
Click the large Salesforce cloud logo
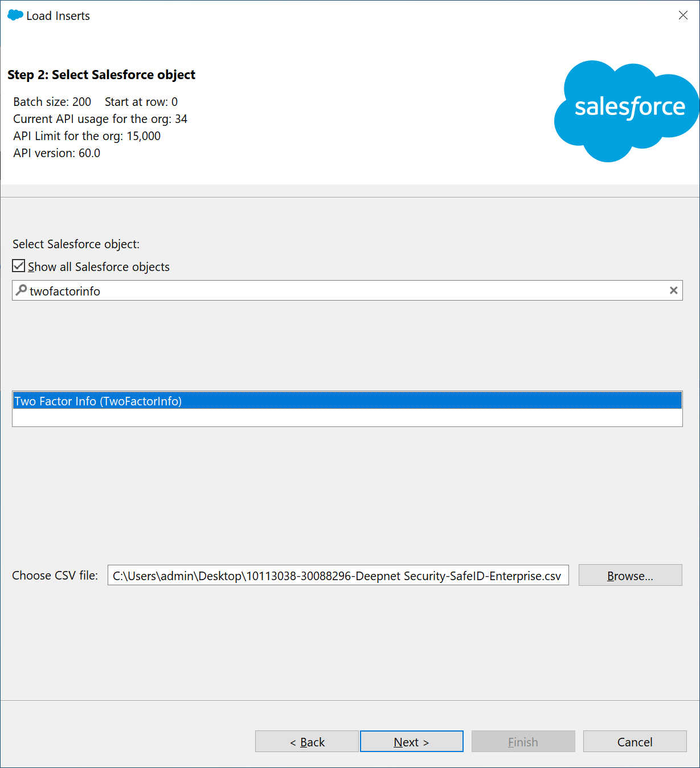pos(627,111)
